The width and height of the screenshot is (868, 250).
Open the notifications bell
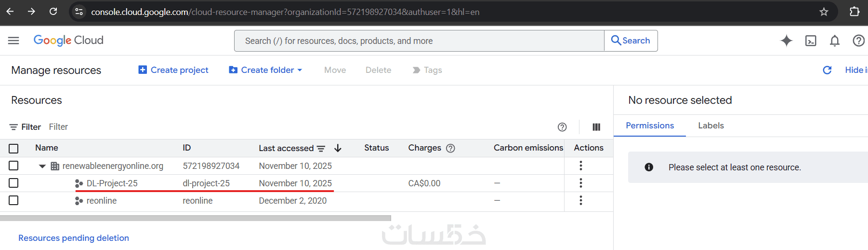[835, 41]
